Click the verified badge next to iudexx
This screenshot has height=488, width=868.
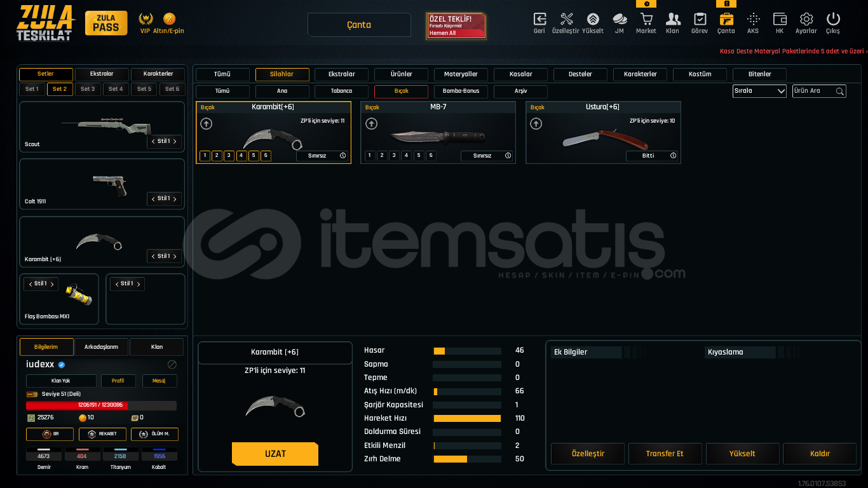(x=62, y=365)
